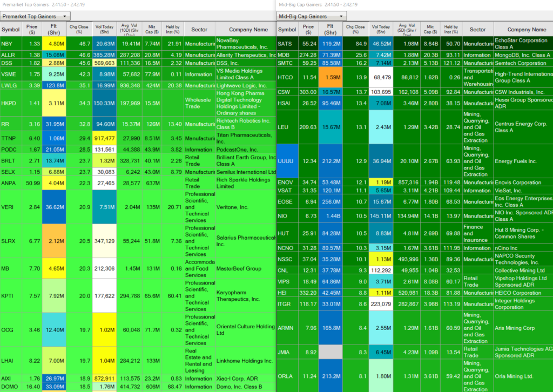Click Vol Today header in Mid-Big Cap Gainers
Screen dimensions: 553x392
[381, 30]
